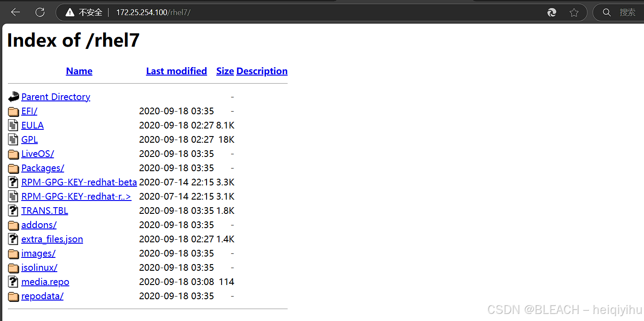Open the repodata/ directory link

(x=42, y=296)
